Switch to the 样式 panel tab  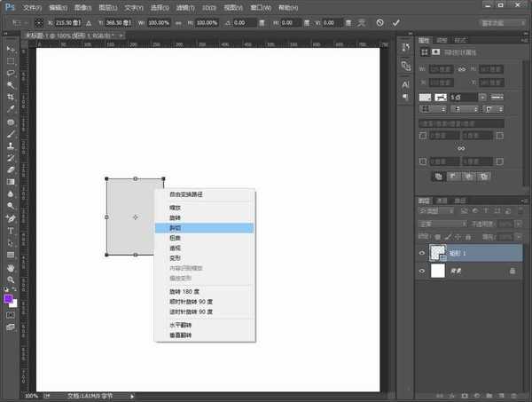[x=459, y=41]
